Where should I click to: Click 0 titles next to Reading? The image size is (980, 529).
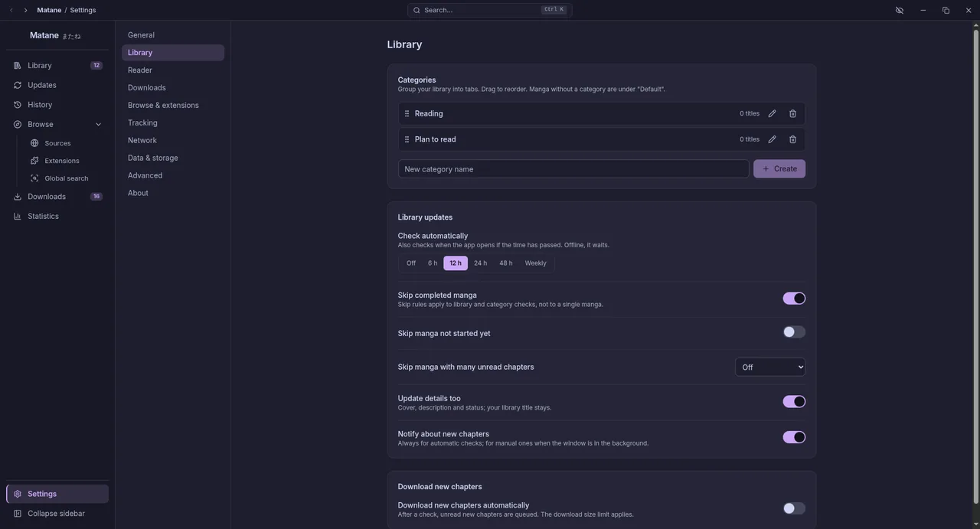(x=750, y=113)
